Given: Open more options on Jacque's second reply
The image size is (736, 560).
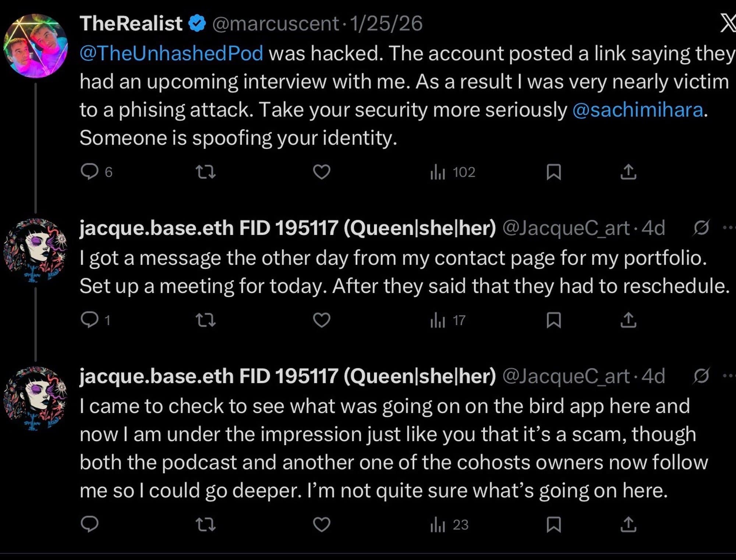Looking at the screenshot, I should 729,376.
